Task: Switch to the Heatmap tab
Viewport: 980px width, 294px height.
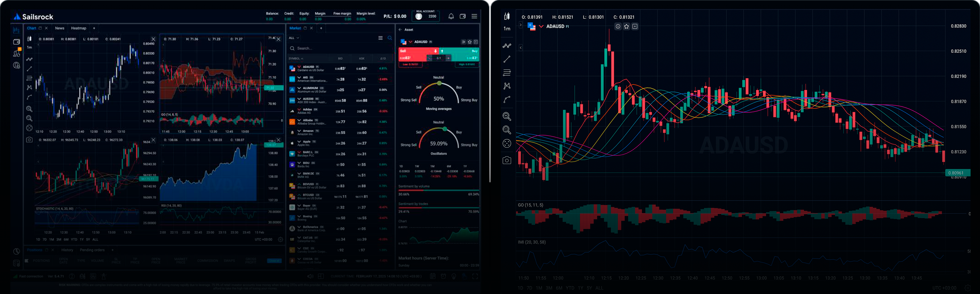Action: pos(78,28)
